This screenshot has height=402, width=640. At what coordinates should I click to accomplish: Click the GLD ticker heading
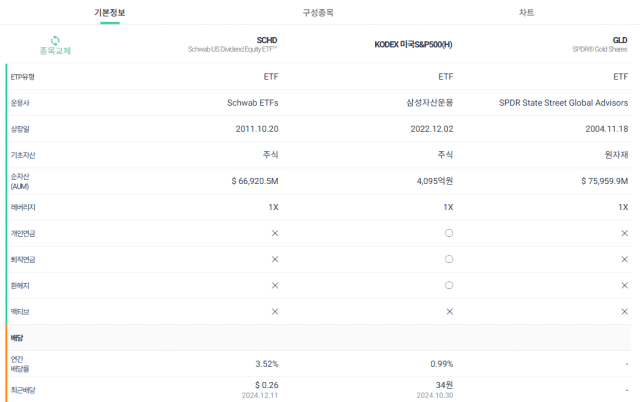coord(620,40)
